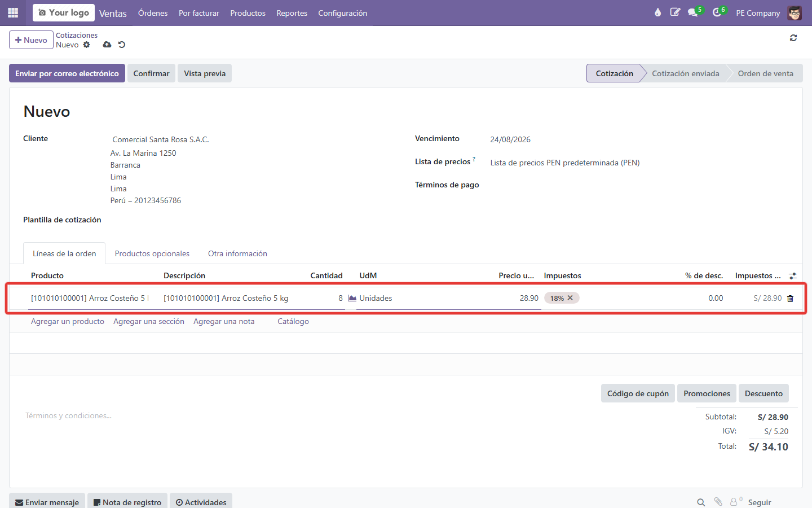Viewport: 812px width, 508px height.
Task: Go back to Cotizaciones breadcrumb
Action: pos(77,35)
